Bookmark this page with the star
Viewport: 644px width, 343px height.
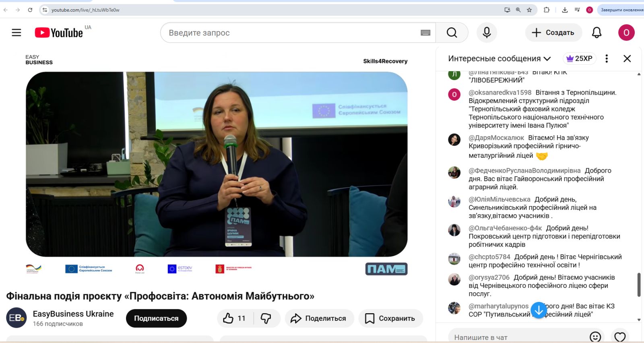pyautogui.click(x=529, y=10)
